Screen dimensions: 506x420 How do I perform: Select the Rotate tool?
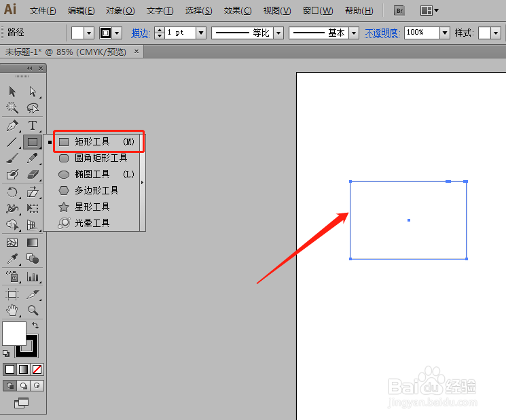12,192
